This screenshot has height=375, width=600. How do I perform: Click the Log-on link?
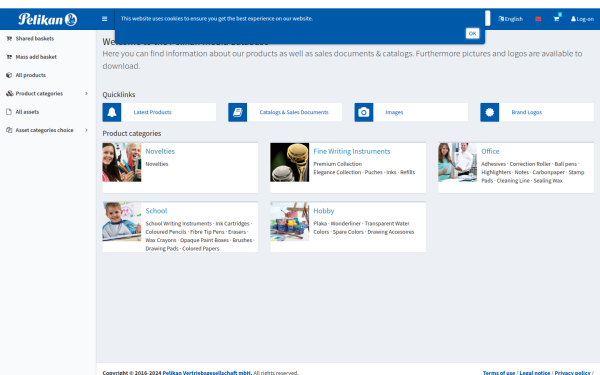[x=582, y=19]
